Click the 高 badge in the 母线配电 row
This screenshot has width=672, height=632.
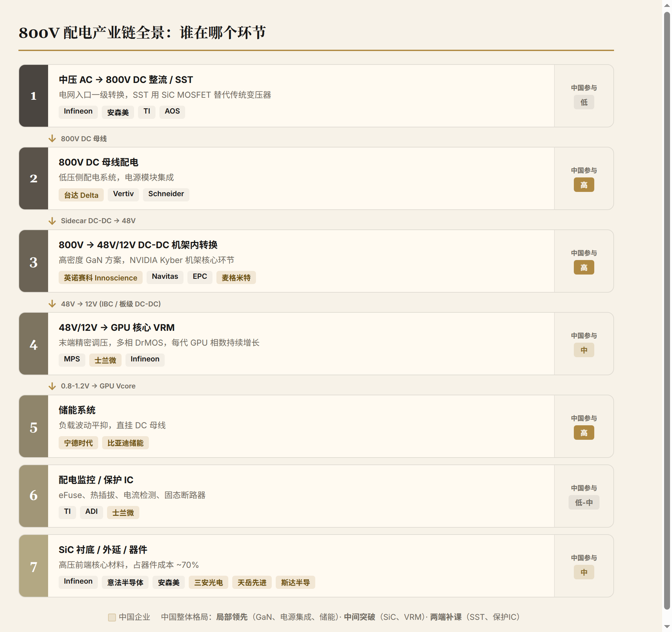point(584,185)
